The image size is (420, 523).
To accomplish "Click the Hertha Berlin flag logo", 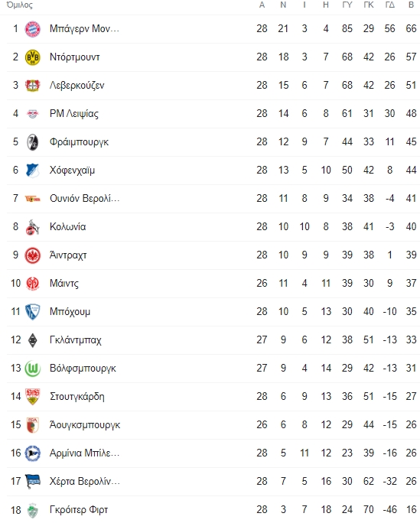I will 33,482.
